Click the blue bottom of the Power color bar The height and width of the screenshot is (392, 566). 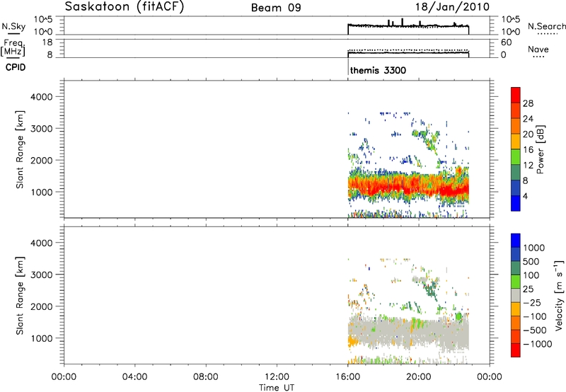click(516, 203)
